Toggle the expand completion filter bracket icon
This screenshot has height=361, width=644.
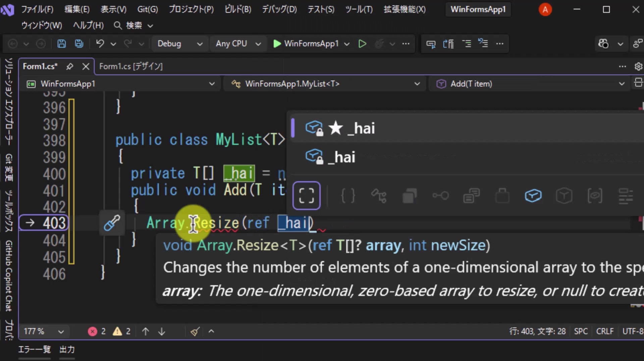(306, 196)
